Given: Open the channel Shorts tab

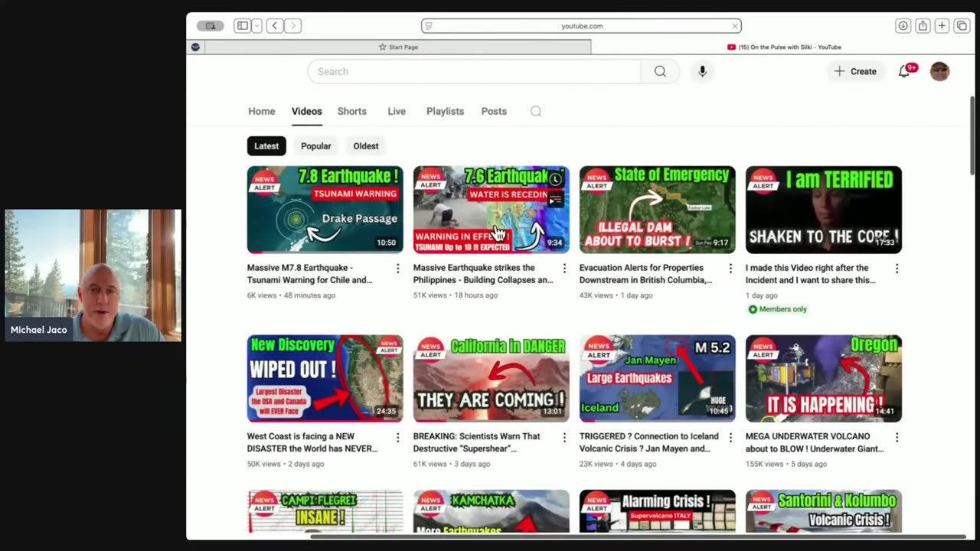Looking at the screenshot, I should click(x=351, y=111).
